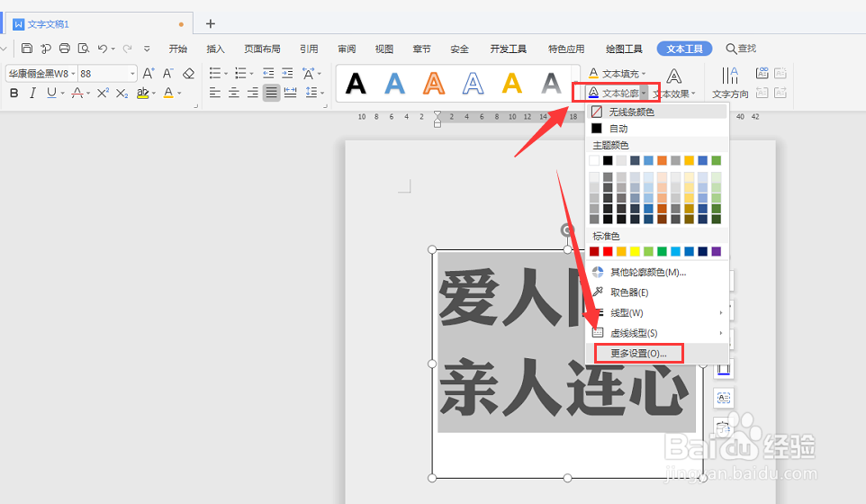Viewport: 866px width, 504px height.
Task: Pick red standard color swatch
Action: (608, 252)
